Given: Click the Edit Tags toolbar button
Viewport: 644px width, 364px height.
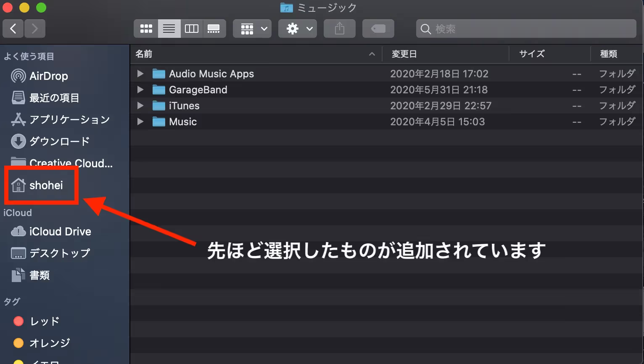Looking at the screenshot, I should [378, 29].
